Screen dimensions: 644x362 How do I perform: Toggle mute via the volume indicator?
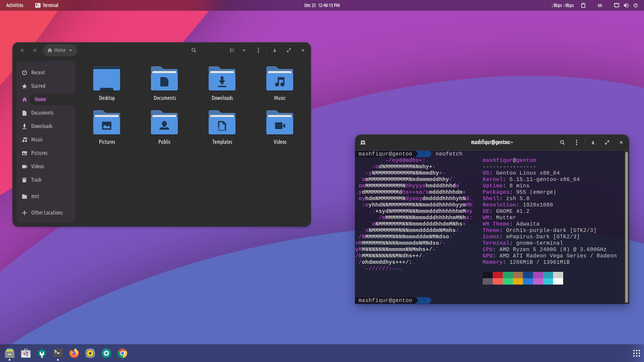[627, 5]
